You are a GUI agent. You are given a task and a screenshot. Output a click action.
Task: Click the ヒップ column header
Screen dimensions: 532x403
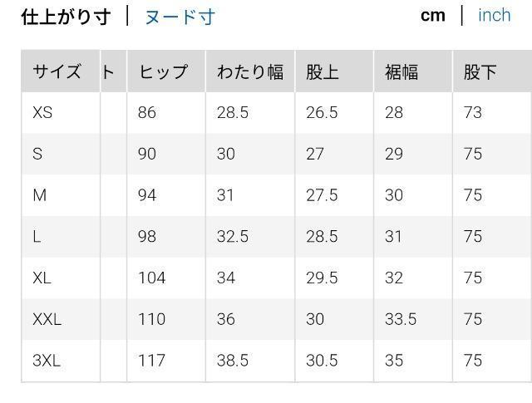click(x=163, y=71)
